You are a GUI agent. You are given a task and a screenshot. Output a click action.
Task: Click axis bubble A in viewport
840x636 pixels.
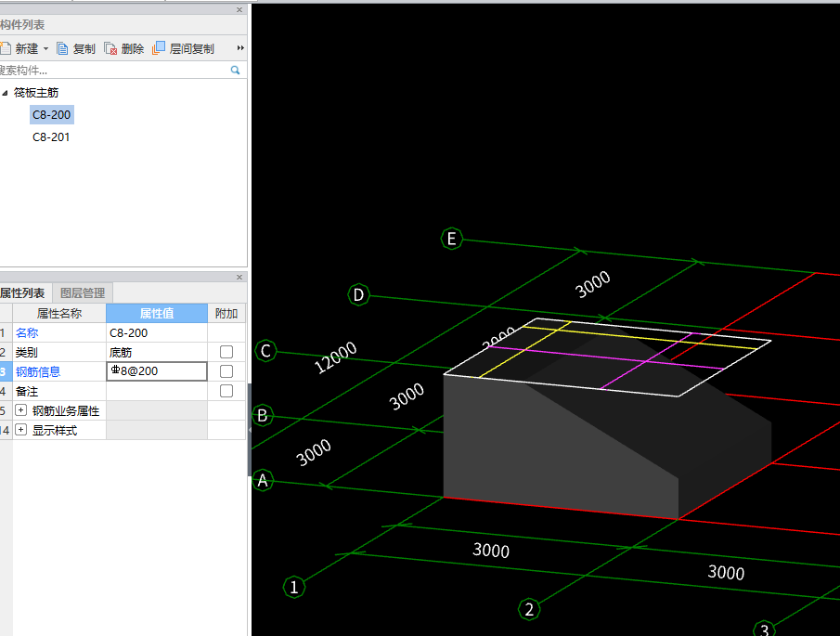point(263,480)
